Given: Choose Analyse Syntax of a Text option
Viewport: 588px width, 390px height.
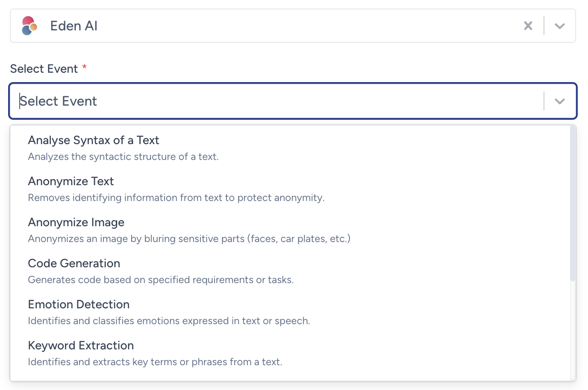Looking at the screenshot, I should click(x=290, y=148).
